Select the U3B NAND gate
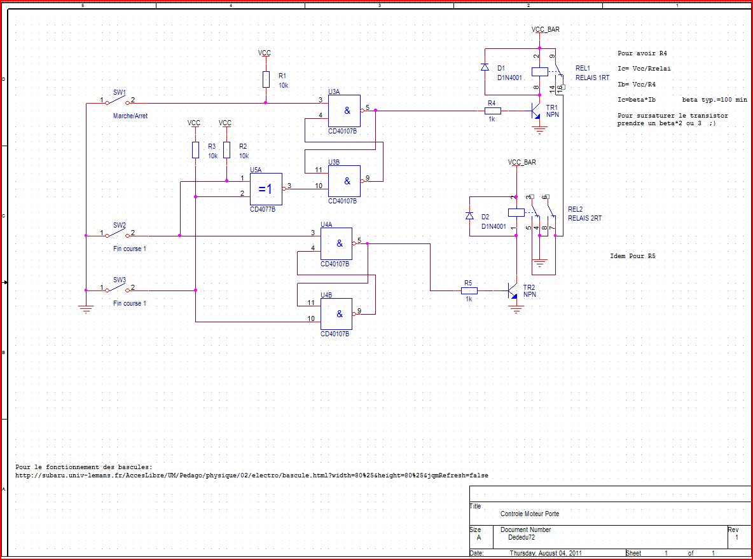The width and height of the screenshot is (753, 560). [344, 181]
